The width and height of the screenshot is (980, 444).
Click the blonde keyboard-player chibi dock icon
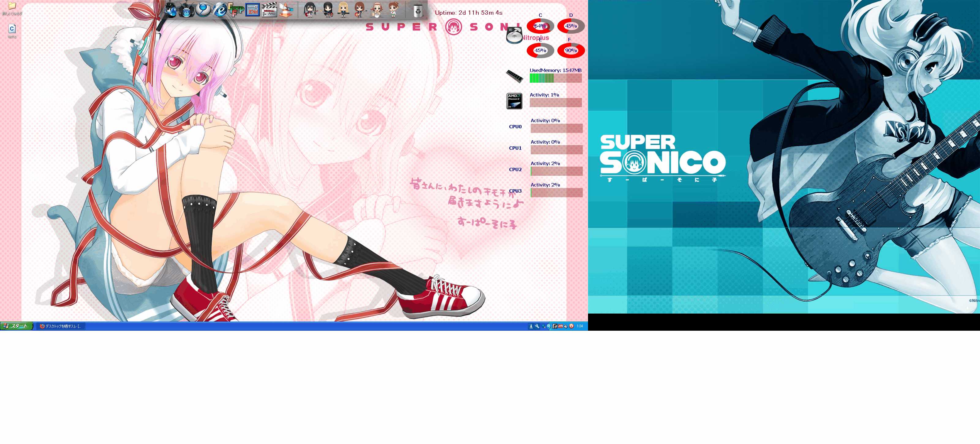(344, 10)
